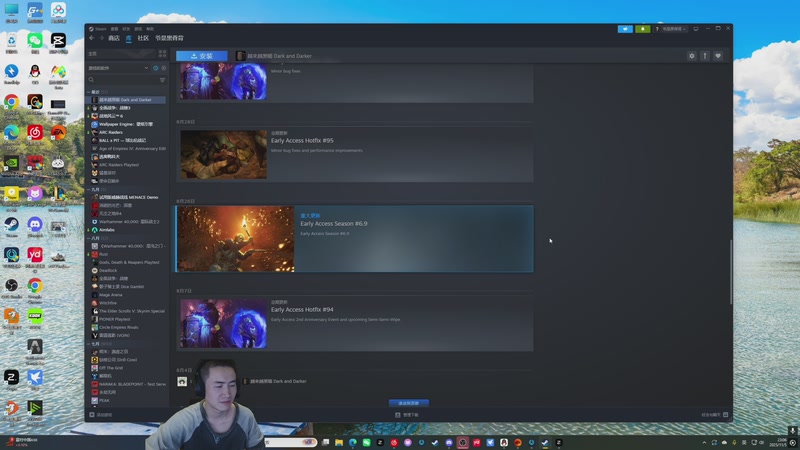Viewport: 800px width, 450px height.
Task: Click the library search field
Action: pos(122,80)
